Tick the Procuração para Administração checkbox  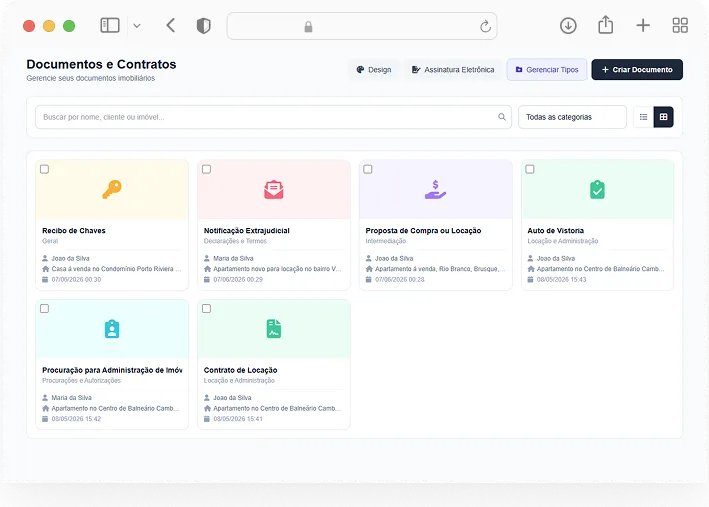tap(44, 308)
